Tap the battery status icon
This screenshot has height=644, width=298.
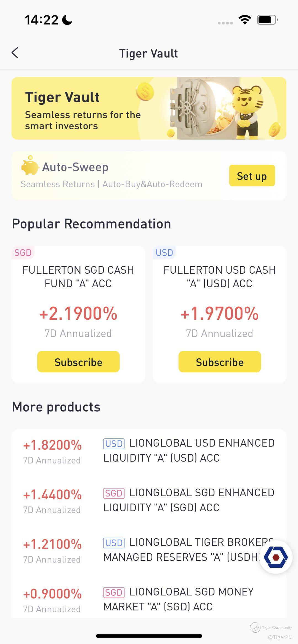(267, 20)
